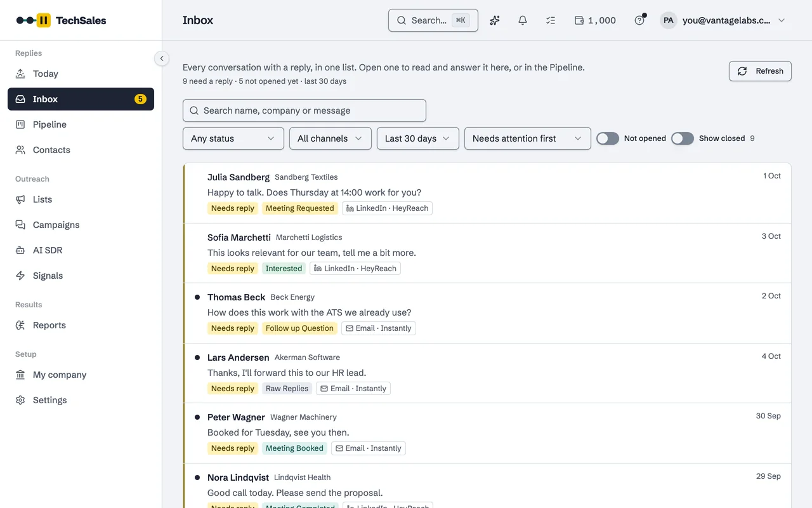Click the Settings gear icon
This screenshot has width=812, height=508.
tap(20, 400)
